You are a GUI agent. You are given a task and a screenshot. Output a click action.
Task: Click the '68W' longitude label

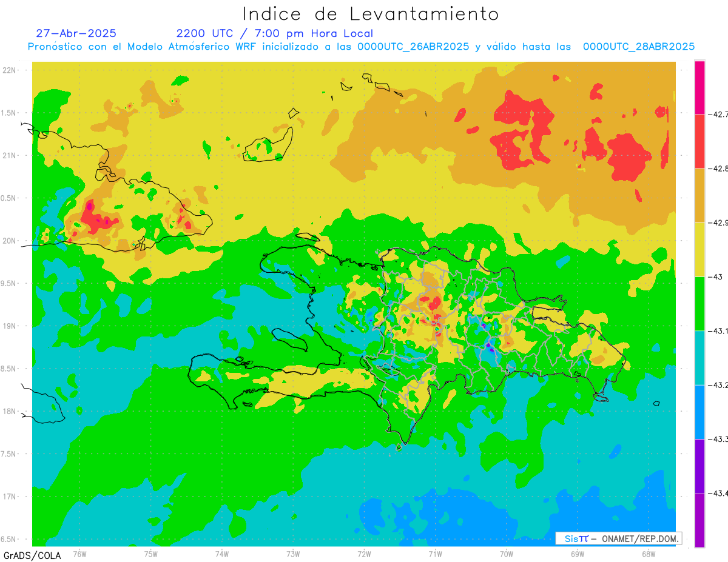649,554
